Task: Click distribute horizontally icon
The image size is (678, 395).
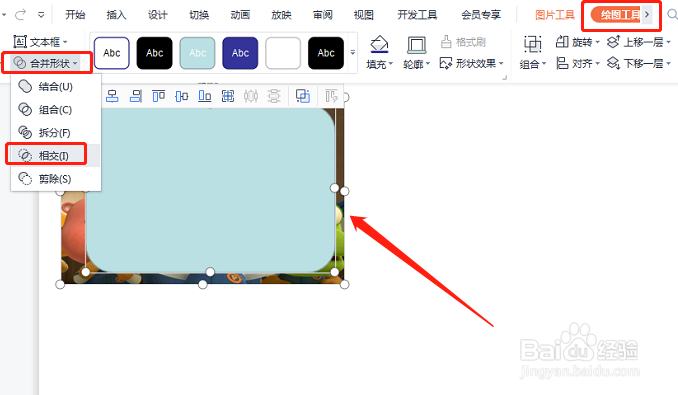Action: (251, 96)
